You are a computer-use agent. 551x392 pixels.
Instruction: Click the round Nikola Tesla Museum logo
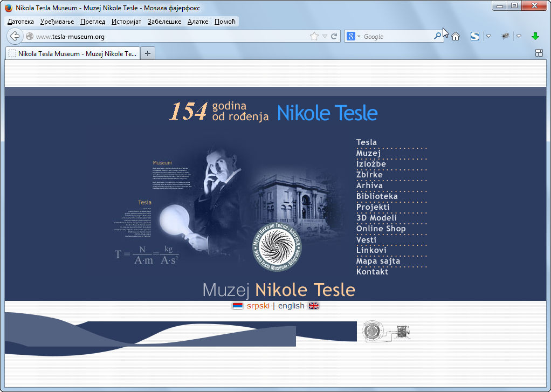[277, 247]
